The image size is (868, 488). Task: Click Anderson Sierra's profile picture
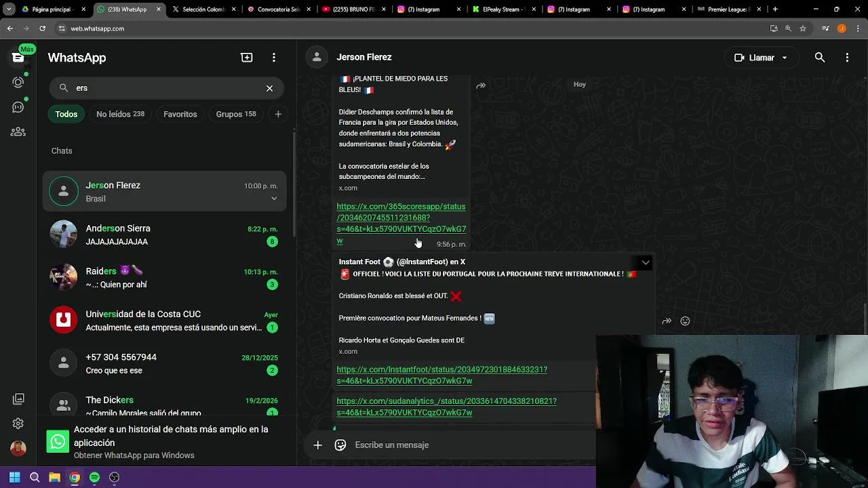click(x=64, y=235)
